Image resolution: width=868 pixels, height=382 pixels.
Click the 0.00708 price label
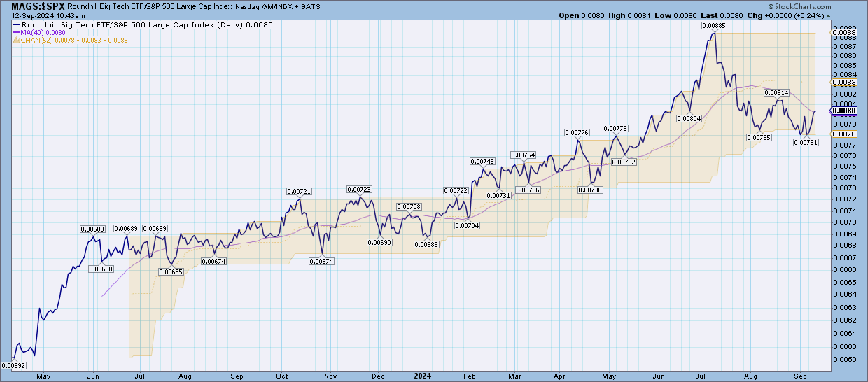pos(408,206)
